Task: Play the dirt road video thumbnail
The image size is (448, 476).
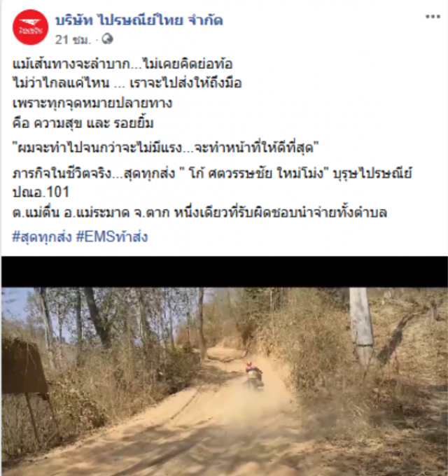Action: click(x=225, y=381)
